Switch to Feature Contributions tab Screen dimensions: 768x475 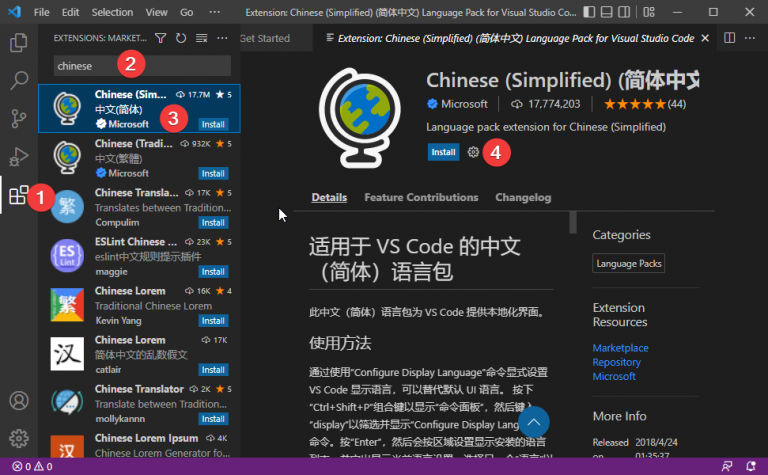coord(421,197)
